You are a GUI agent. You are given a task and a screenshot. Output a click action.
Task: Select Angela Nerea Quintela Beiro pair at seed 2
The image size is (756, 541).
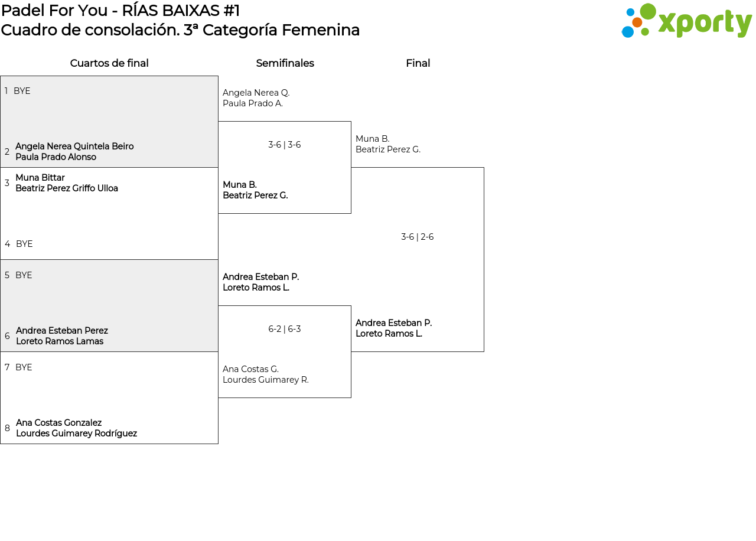[x=74, y=152]
